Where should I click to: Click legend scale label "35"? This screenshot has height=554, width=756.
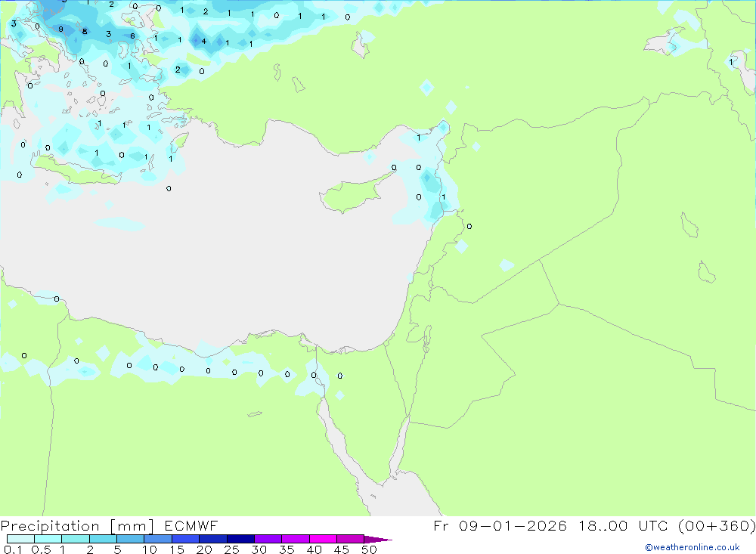click(287, 549)
